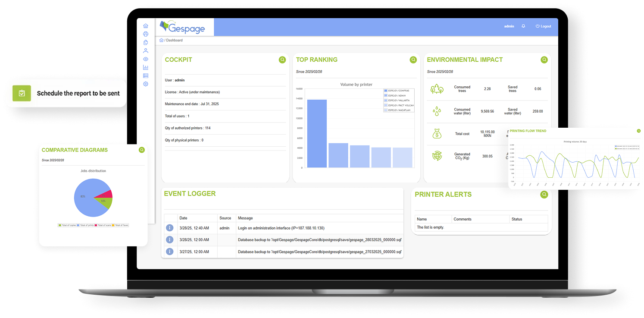Screen dimensions: 644x318
Task: Click 'Total of users : 1' line
Action: tap(177, 116)
